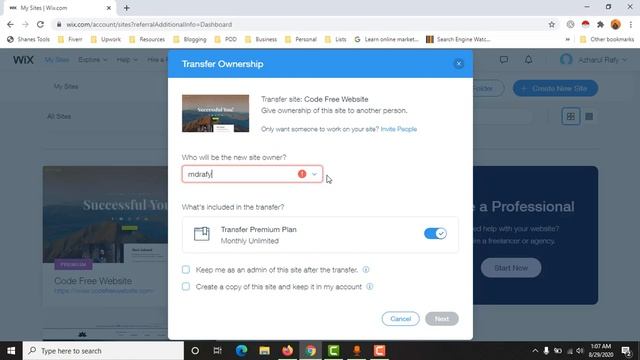Image resolution: width=640 pixels, height=360 pixels.
Task: Open My Sites in Wix navigation
Action: pos(57,60)
